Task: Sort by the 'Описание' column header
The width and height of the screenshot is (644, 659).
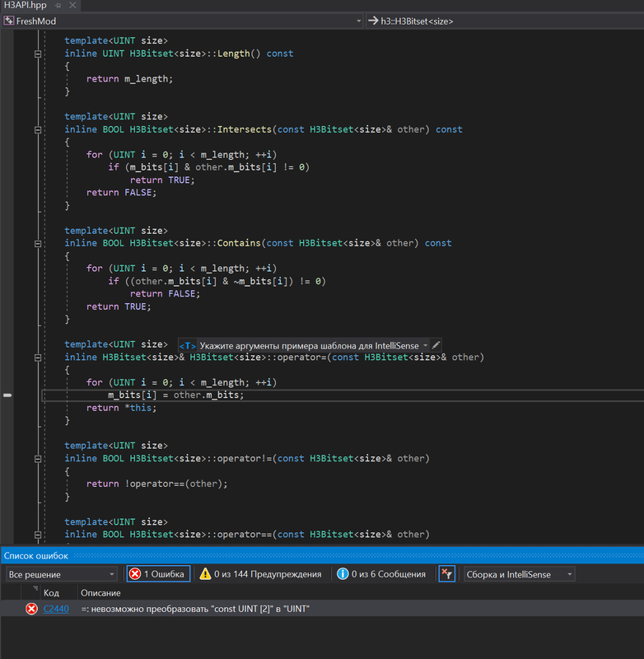Action: 100,593
